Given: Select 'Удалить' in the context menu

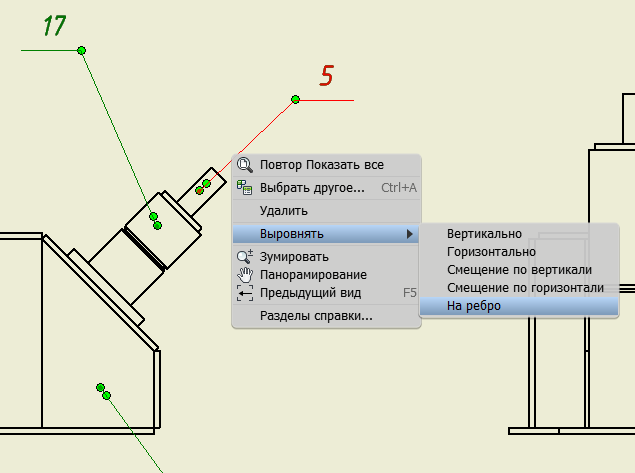Looking at the screenshot, I should (326, 211).
